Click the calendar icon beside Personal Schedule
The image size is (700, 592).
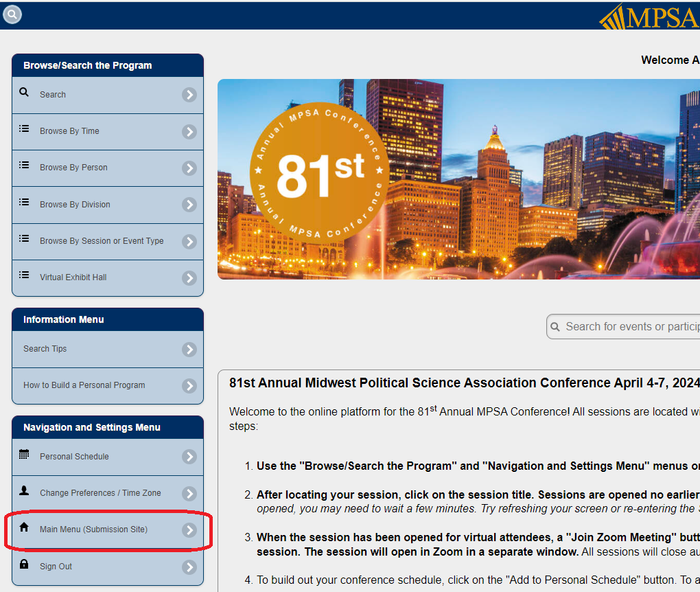24,455
